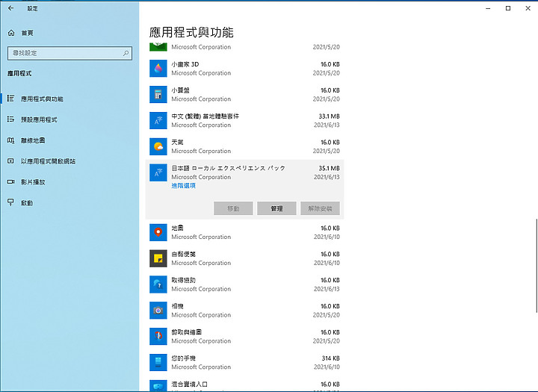This screenshot has width=538, height=392.
Task: Open 啟動 settings page
Action: click(27, 203)
